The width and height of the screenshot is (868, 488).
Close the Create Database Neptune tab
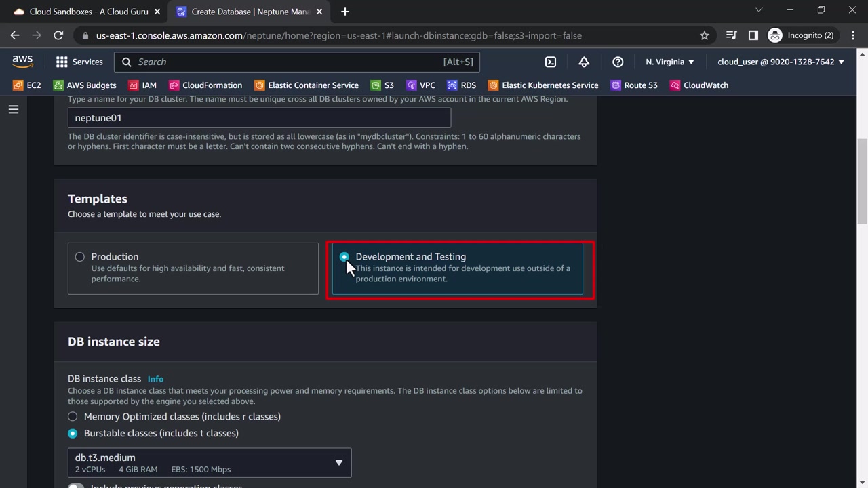[x=320, y=12]
